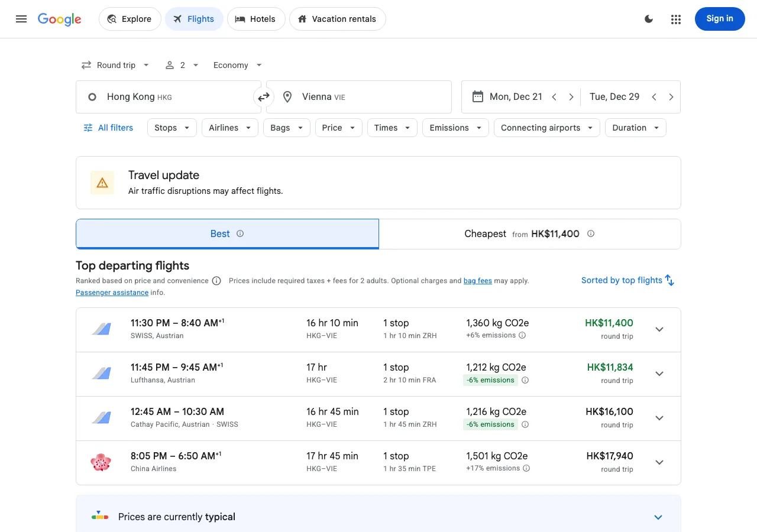Click the China Airlines logo
Image resolution: width=757 pixels, height=532 pixels.
point(101,462)
